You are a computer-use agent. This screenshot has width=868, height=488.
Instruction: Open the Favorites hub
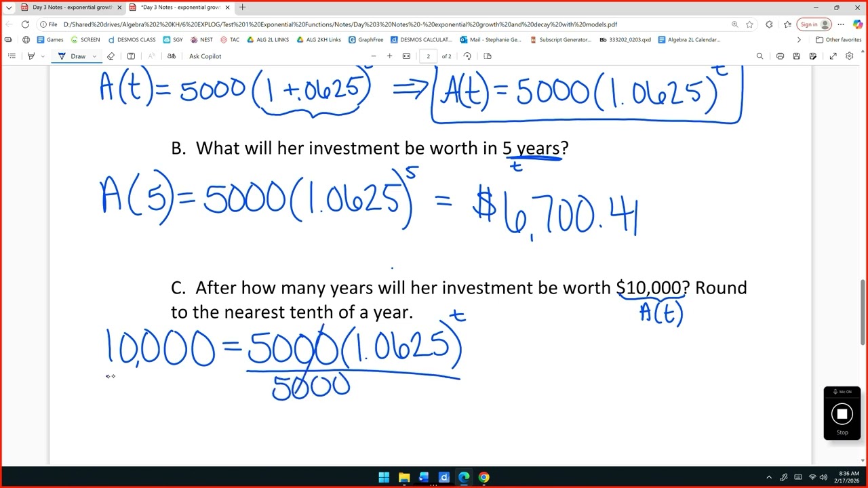click(x=787, y=24)
